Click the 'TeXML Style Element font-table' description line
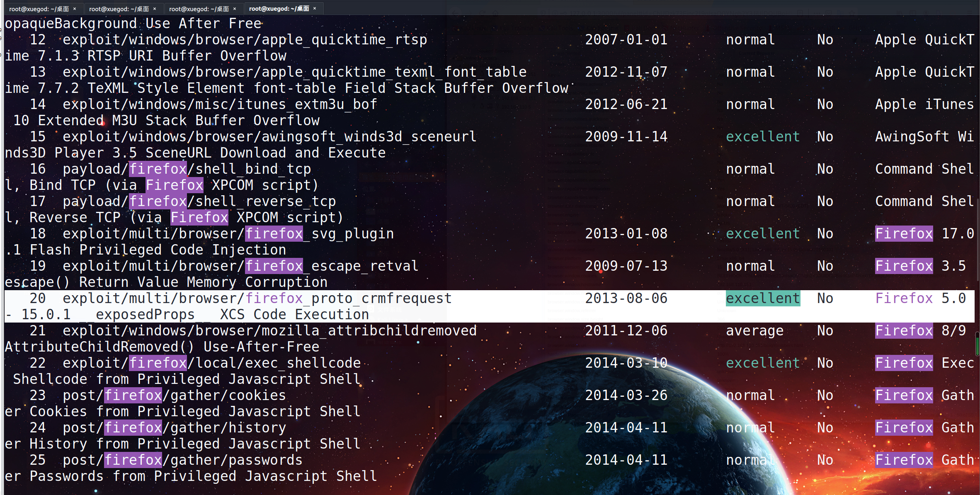 click(x=286, y=88)
